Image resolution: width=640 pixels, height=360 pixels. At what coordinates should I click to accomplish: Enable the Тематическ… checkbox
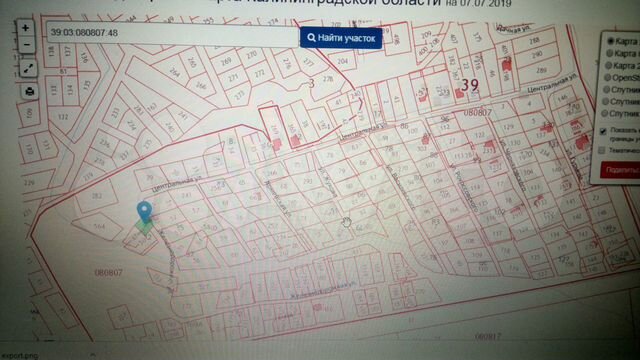(601, 150)
